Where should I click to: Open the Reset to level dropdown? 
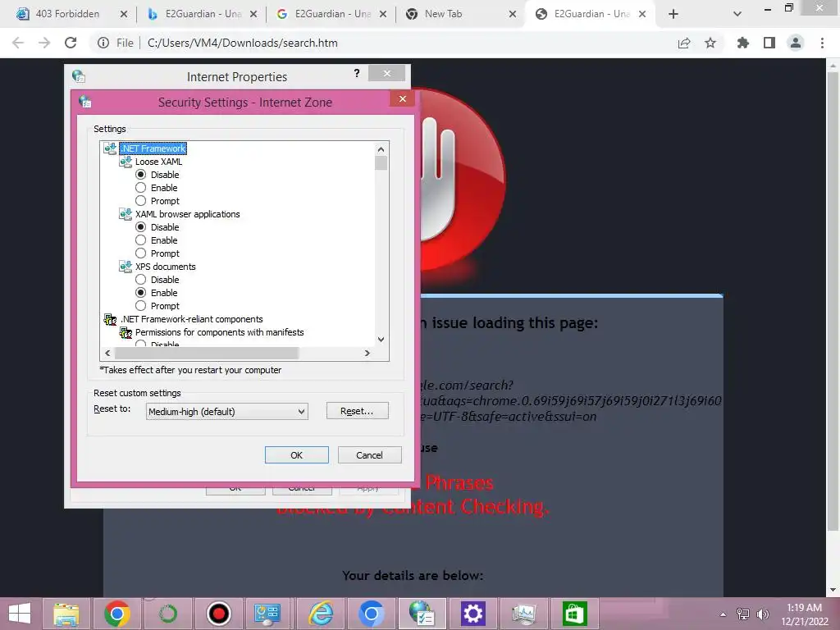[x=226, y=412]
